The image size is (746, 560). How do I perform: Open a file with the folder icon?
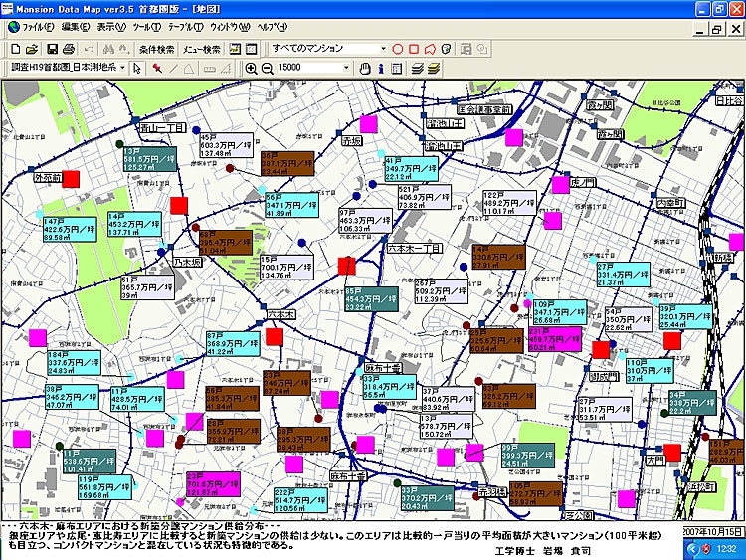(x=30, y=49)
